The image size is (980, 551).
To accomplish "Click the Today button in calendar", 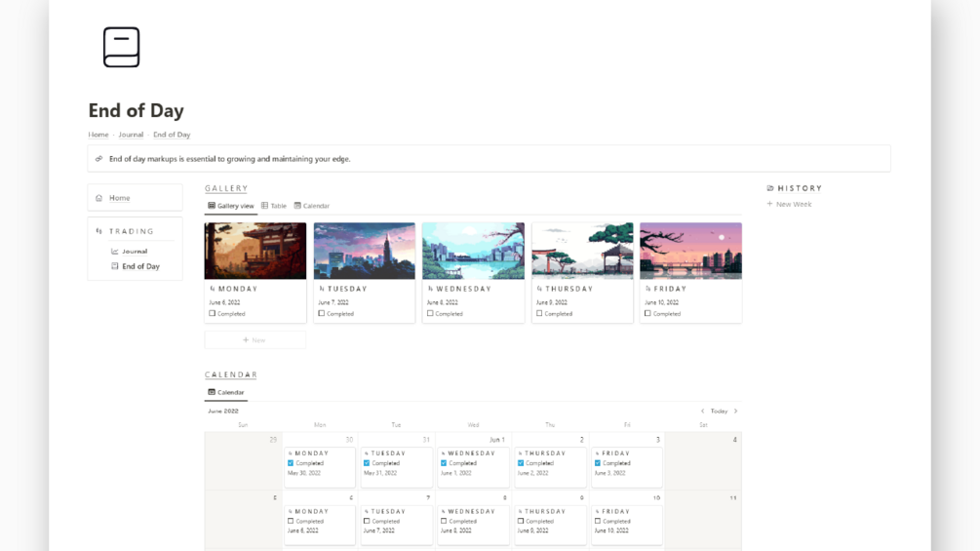I will tap(719, 412).
